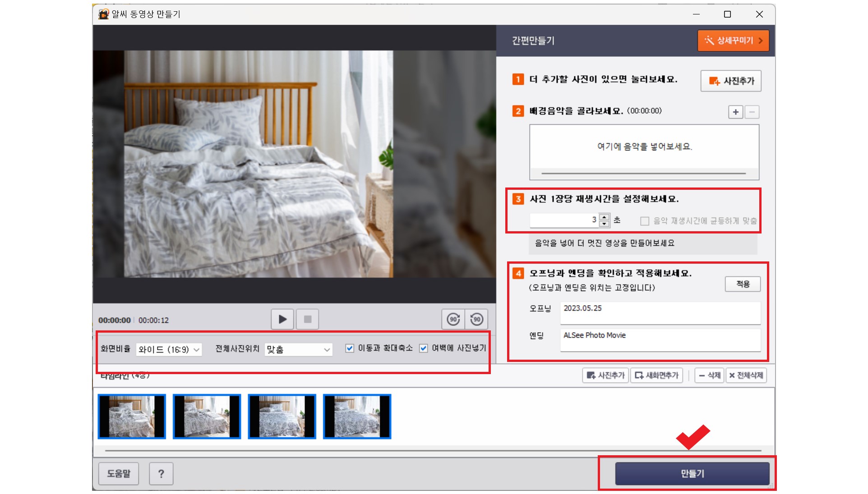Add background music with plus button
The image size is (868, 494).
coord(735,112)
